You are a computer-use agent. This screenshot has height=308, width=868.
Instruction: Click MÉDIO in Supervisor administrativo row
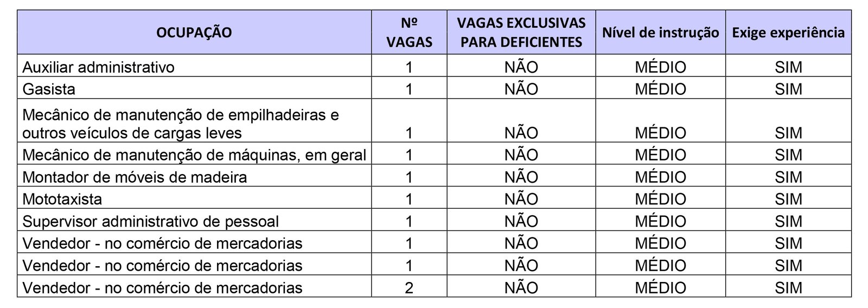point(660,221)
